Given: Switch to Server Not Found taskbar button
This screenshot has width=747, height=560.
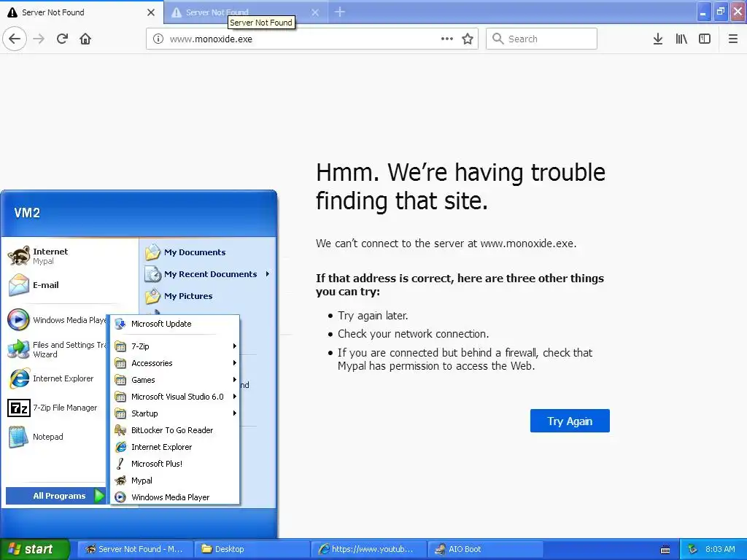Looking at the screenshot, I should pos(135,549).
